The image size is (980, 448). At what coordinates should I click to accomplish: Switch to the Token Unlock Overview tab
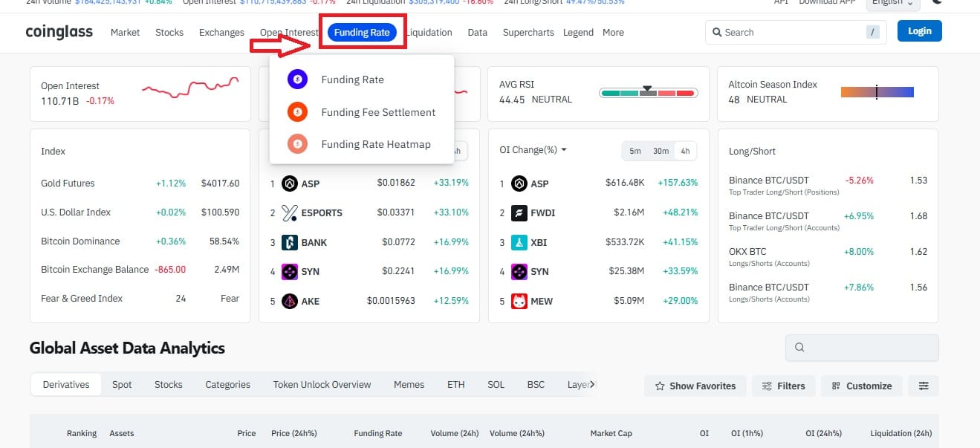click(322, 384)
